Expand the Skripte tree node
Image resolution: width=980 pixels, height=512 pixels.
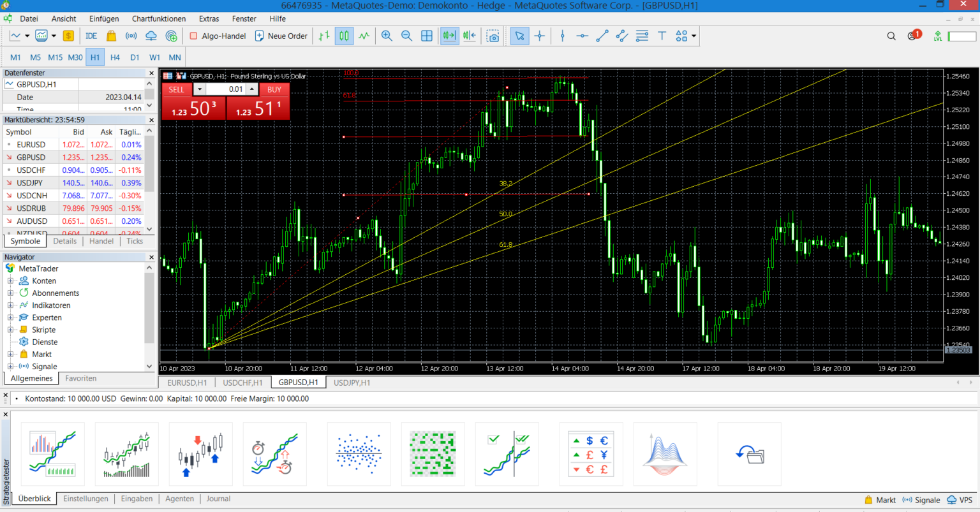(x=10, y=330)
